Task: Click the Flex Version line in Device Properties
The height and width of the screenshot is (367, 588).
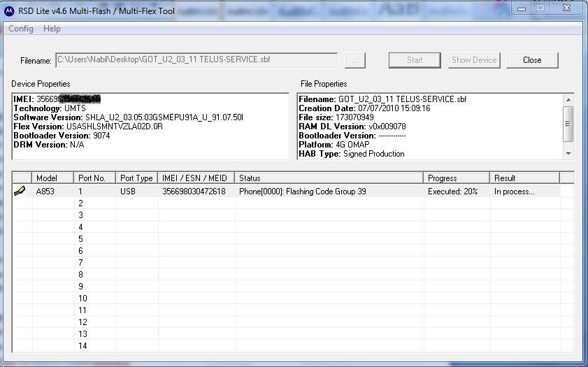Action: click(x=88, y=127)
